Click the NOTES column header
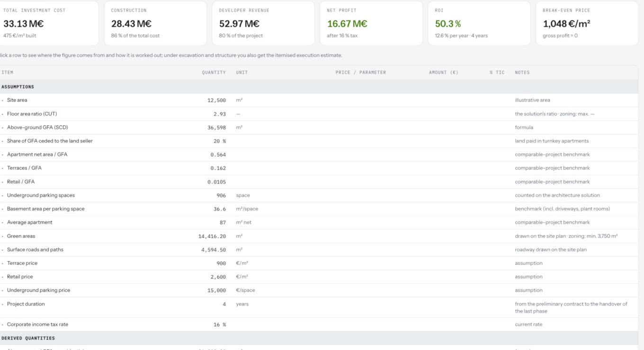 coord(522,72)
